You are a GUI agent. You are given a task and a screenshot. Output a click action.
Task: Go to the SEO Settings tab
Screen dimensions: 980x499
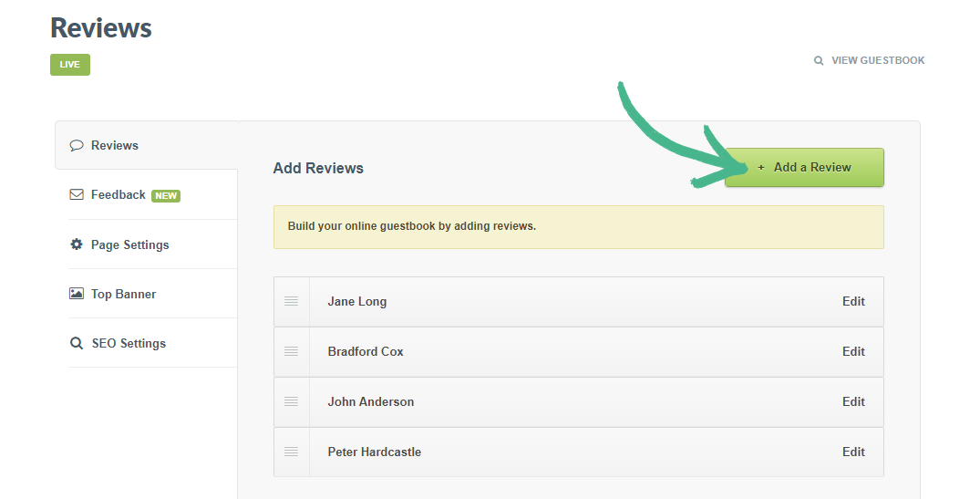click(x=129, y=344)
